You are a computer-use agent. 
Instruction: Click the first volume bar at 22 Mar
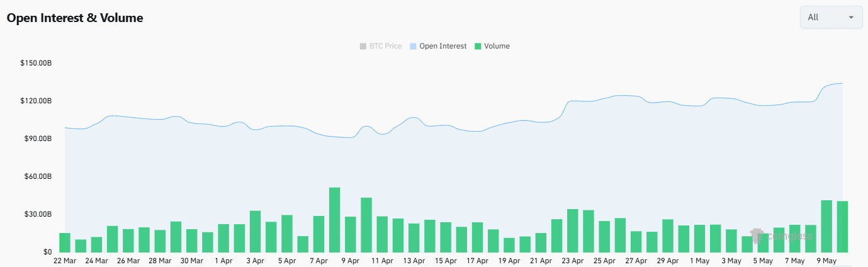(x=65, y=242)
